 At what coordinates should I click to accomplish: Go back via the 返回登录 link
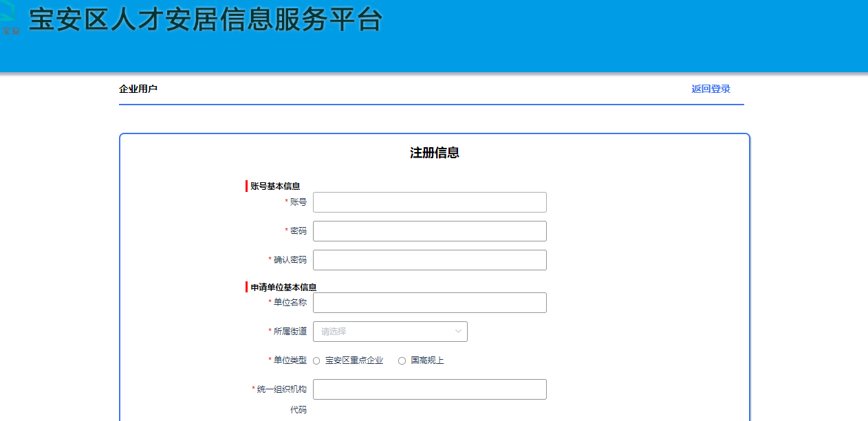(710, 89)
